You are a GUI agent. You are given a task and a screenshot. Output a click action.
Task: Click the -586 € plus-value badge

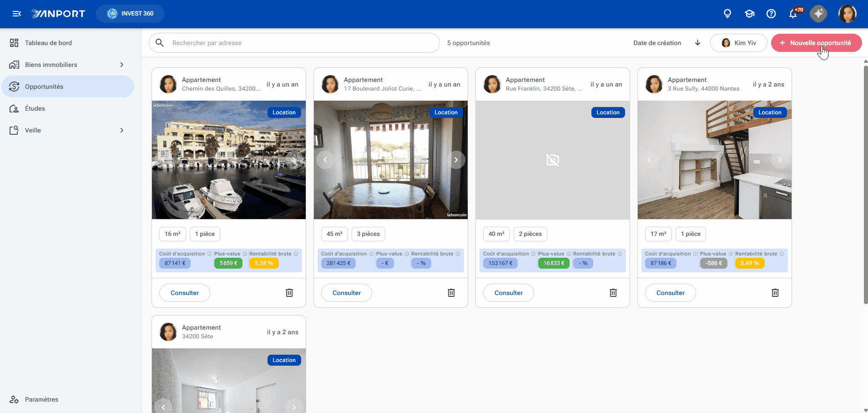point(714,263)
